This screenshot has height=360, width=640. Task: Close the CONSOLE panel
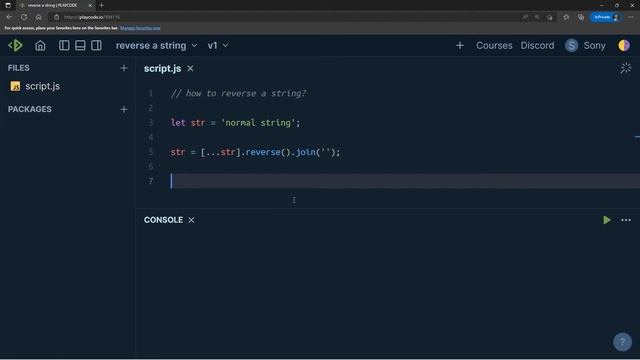tap(191, 220)
